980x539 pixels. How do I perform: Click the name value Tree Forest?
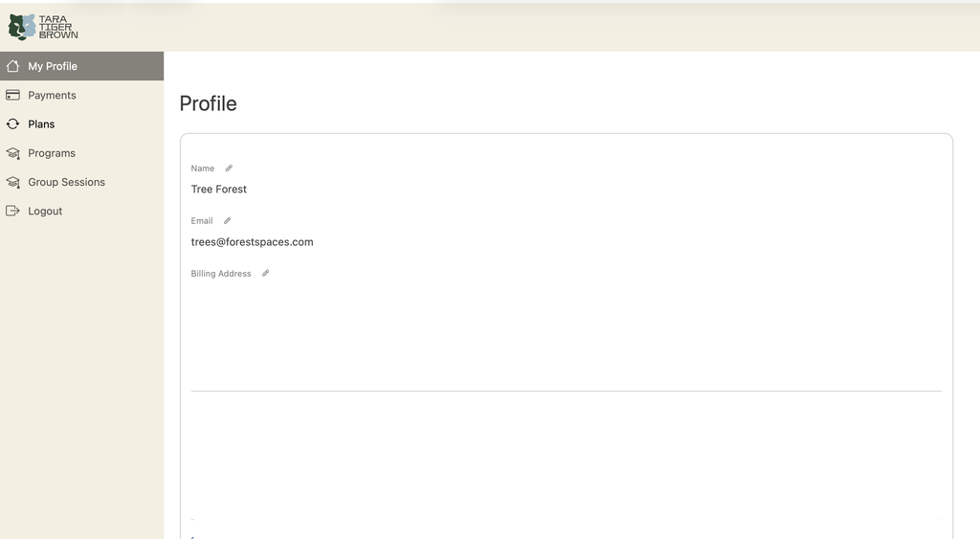pos(219,189)
